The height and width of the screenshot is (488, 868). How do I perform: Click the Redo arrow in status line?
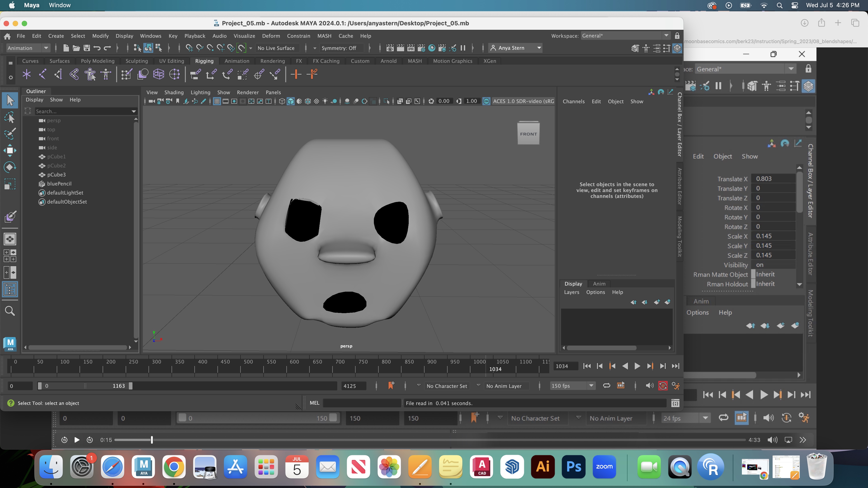tap(108, 48)
